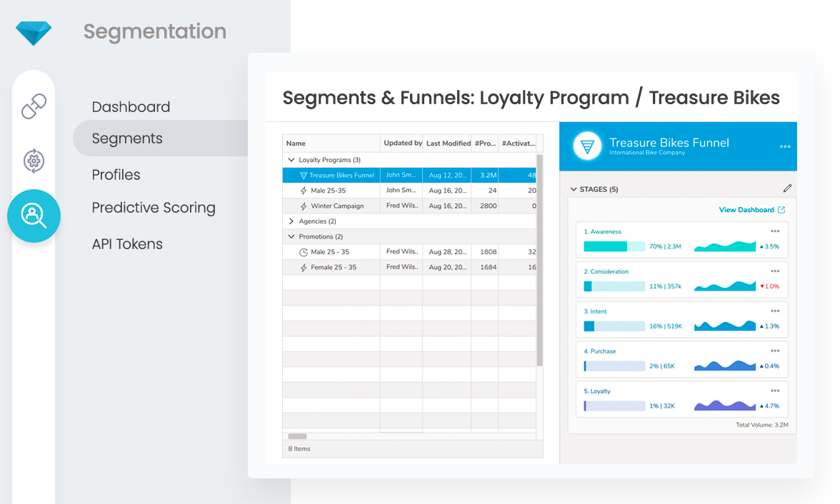Open the Loyalty stage options menu
The width and height of the screenshot is (840, 504).
[x=775, y=391]
